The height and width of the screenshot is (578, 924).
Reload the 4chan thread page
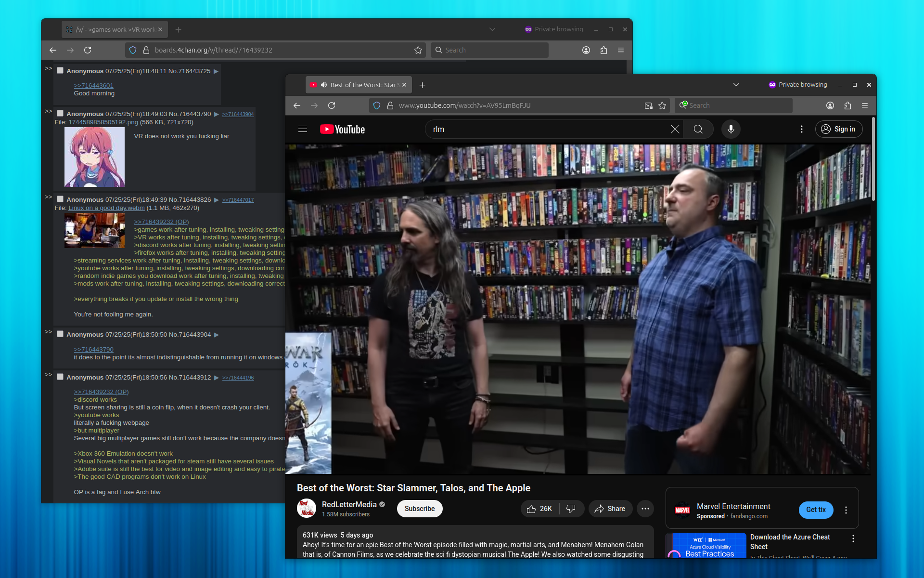coord(88,50)
